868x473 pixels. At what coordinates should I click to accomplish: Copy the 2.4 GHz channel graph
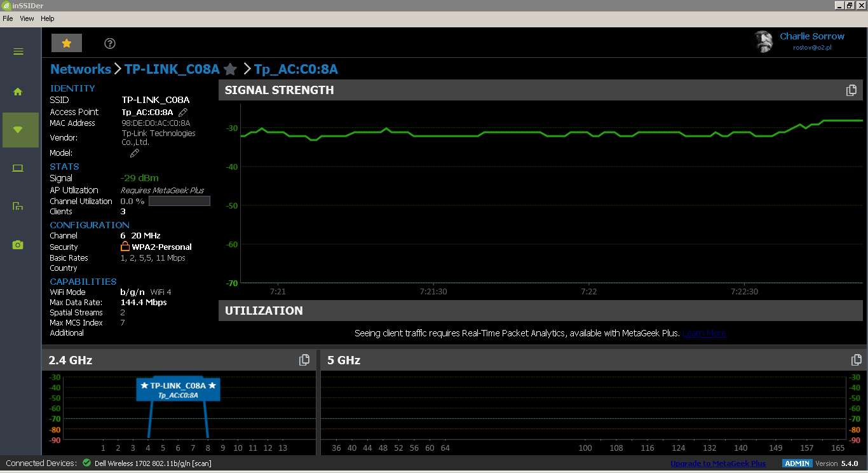pos(304,360)
